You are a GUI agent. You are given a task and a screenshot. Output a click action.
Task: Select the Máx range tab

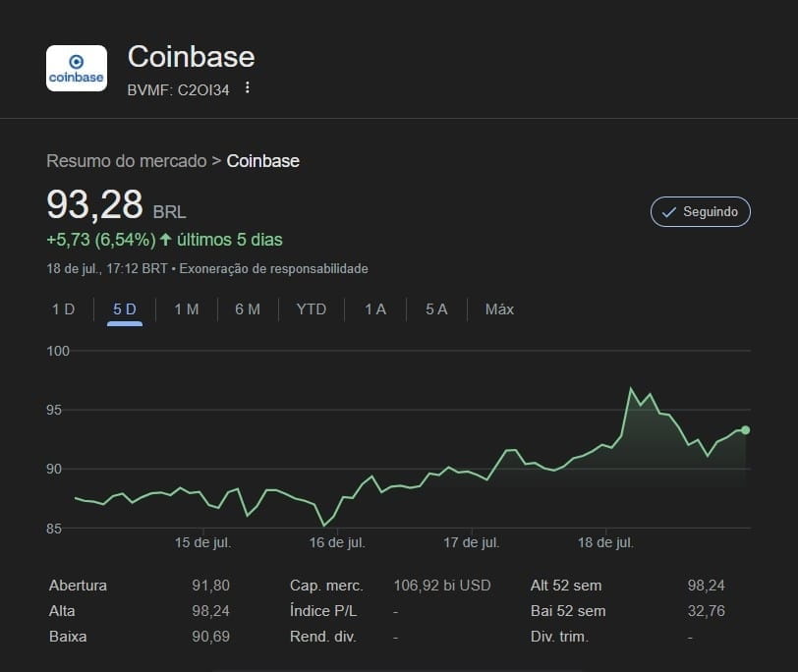(499, 309)
